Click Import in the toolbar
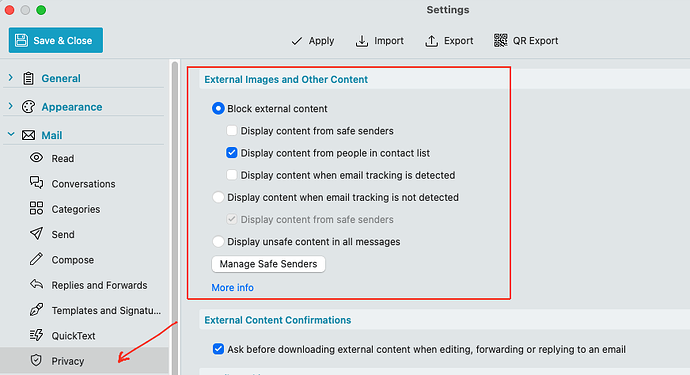 [380, 41]
